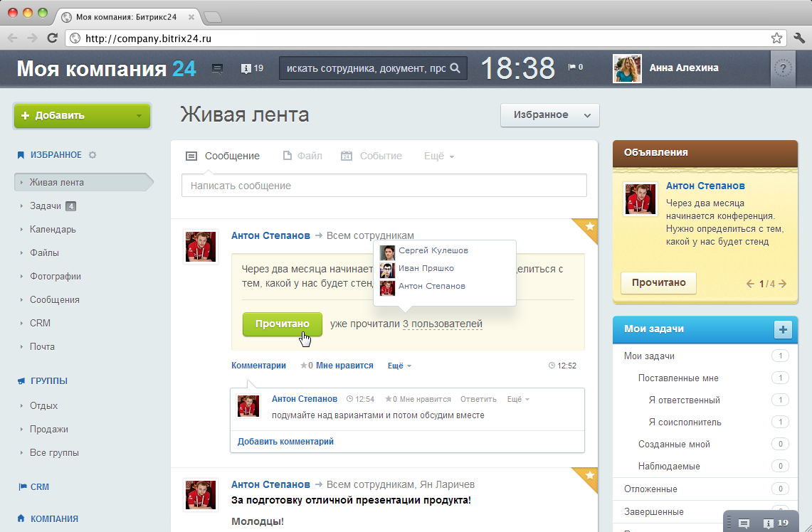The width and height of the screenshot is (812, 532).
Task: Open Избранное filter dropdown
Action: 550,115
